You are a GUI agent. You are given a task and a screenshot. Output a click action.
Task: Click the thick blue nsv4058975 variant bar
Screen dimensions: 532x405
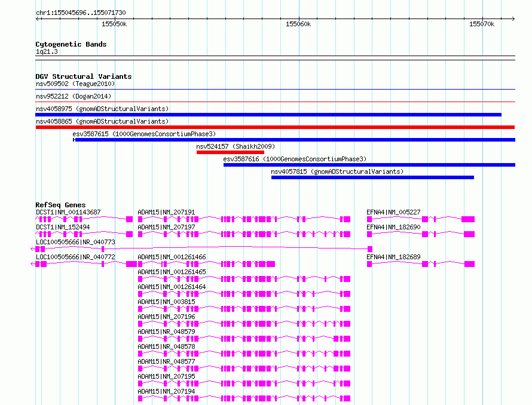pyautogui.click(x=268, y=115)
